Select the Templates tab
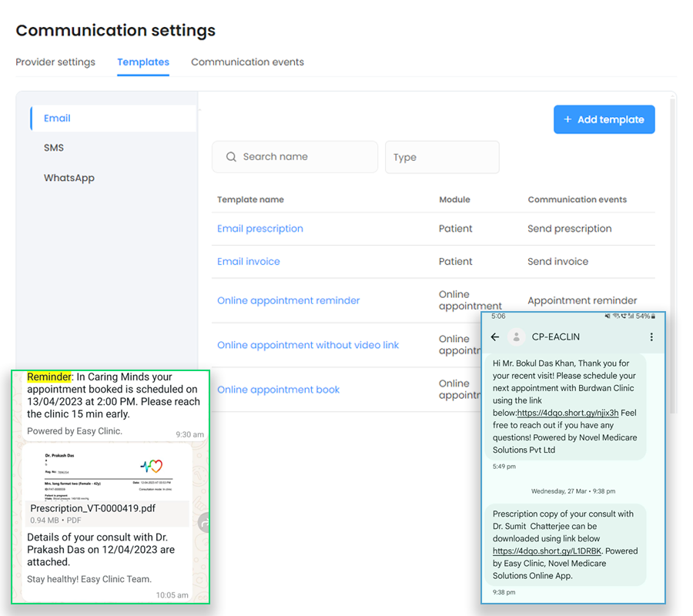 143,62
